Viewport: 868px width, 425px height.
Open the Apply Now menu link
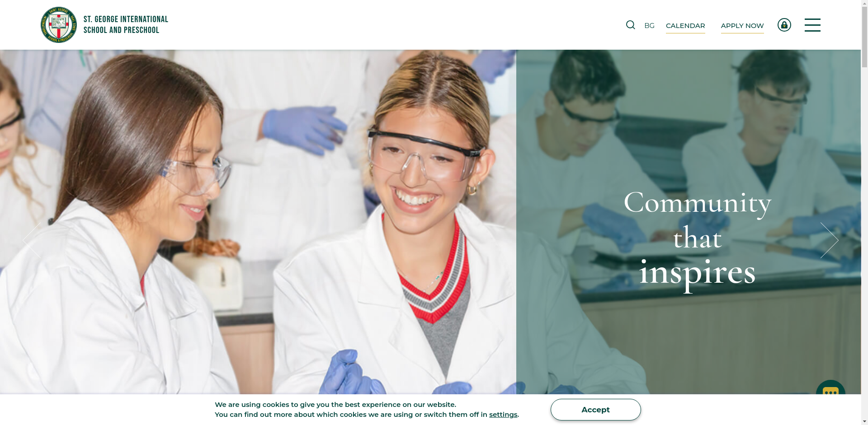742,26
